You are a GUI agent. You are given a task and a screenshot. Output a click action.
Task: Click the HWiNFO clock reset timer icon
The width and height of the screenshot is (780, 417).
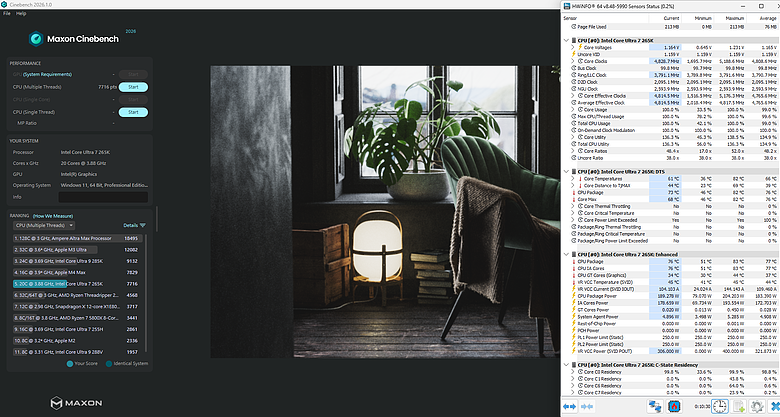point(720,407)
